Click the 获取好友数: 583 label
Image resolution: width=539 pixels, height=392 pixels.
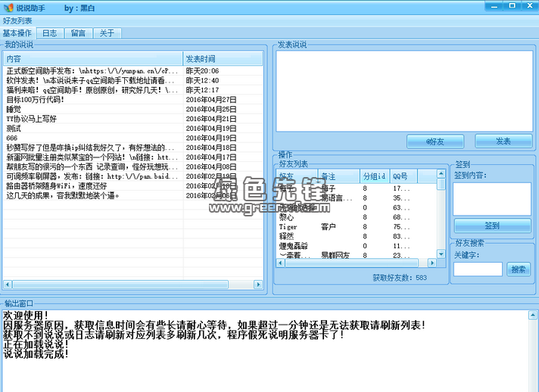(x=400, y=278)
